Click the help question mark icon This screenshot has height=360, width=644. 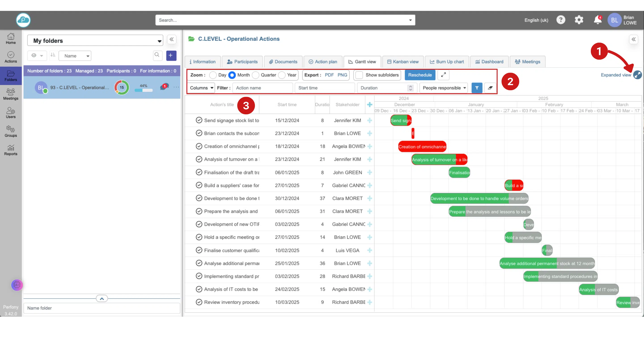561,20
